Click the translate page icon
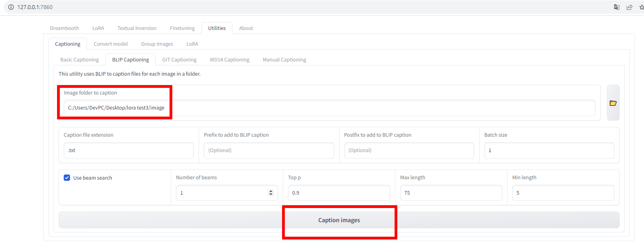 point(616,7)
